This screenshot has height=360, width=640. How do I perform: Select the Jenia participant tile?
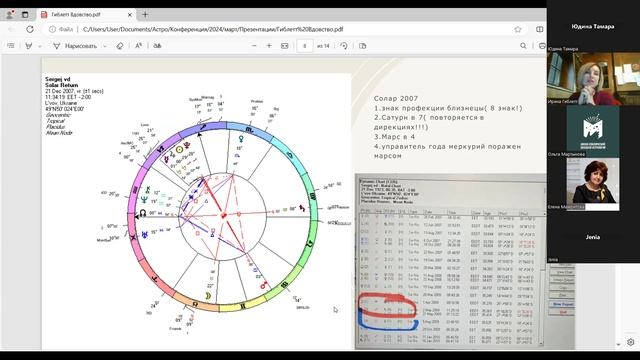pos(593,237)
